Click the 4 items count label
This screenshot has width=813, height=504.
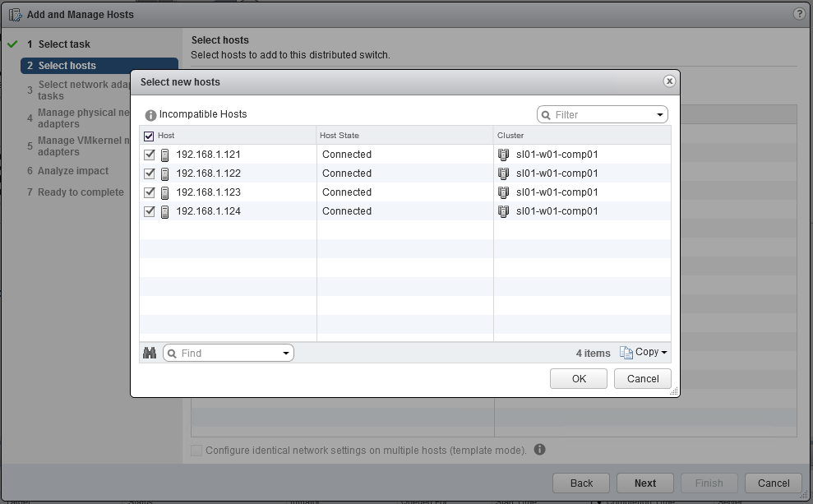click(594, 353)
